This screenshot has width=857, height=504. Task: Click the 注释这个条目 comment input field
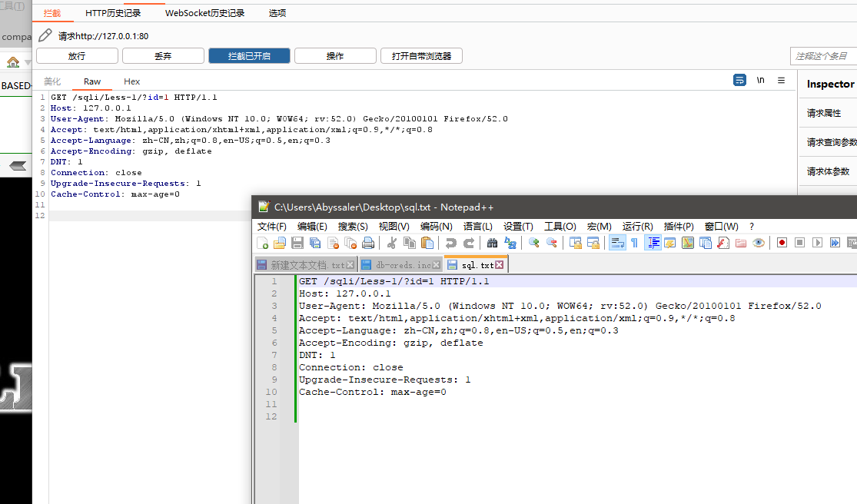tap(823, 55)
